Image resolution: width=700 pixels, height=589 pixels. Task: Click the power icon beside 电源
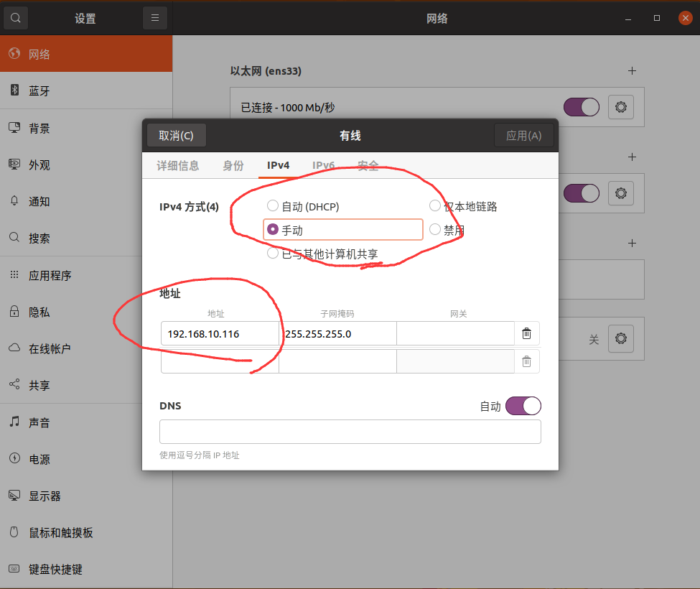(14, 458)
